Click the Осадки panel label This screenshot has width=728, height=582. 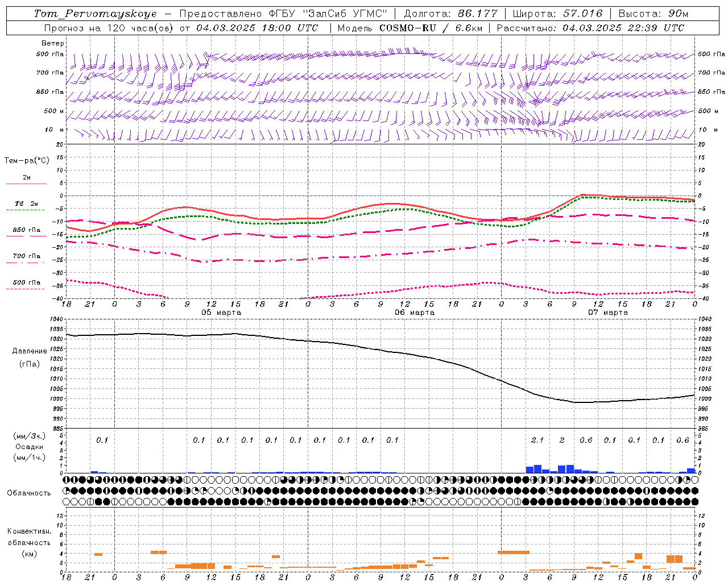point(30,447)
